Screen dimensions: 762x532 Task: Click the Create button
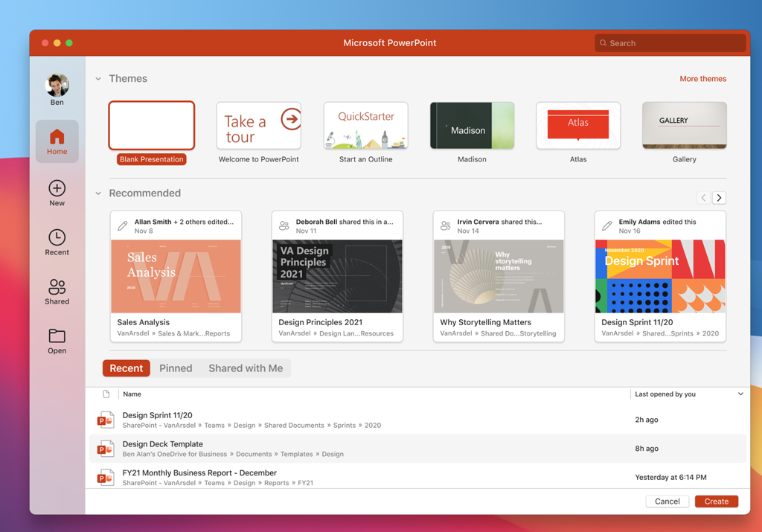tap(716, 501)
